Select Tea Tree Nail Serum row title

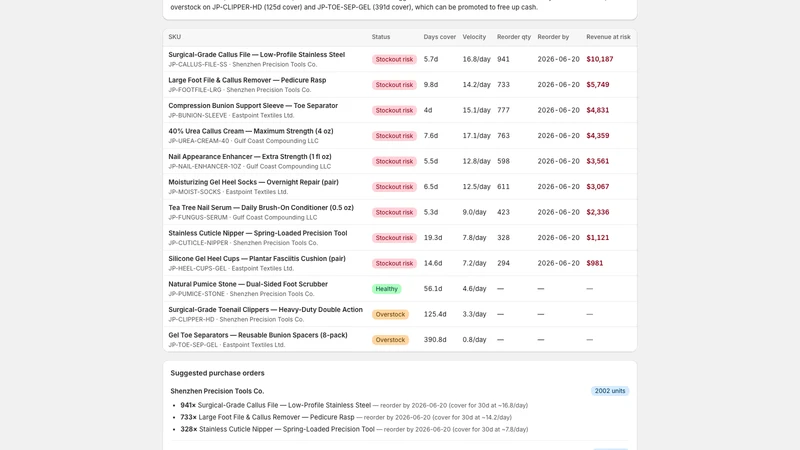[261, 208]
